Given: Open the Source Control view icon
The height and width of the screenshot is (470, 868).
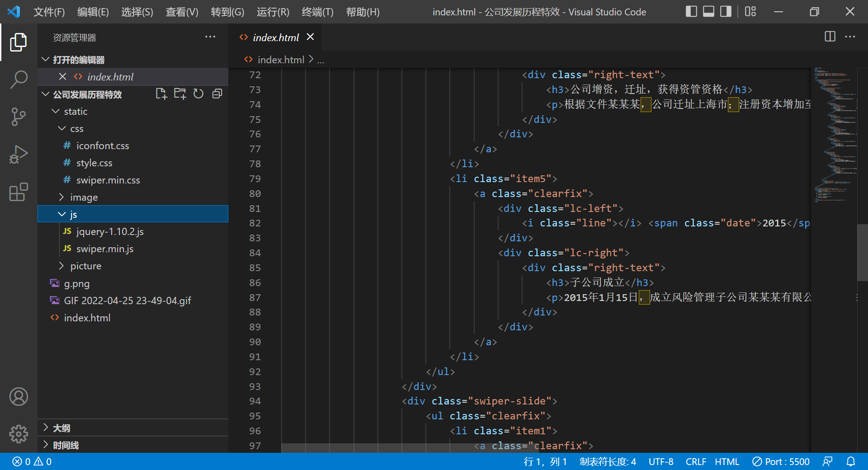Looking at the screenshot, I should [x=19, y=117].
